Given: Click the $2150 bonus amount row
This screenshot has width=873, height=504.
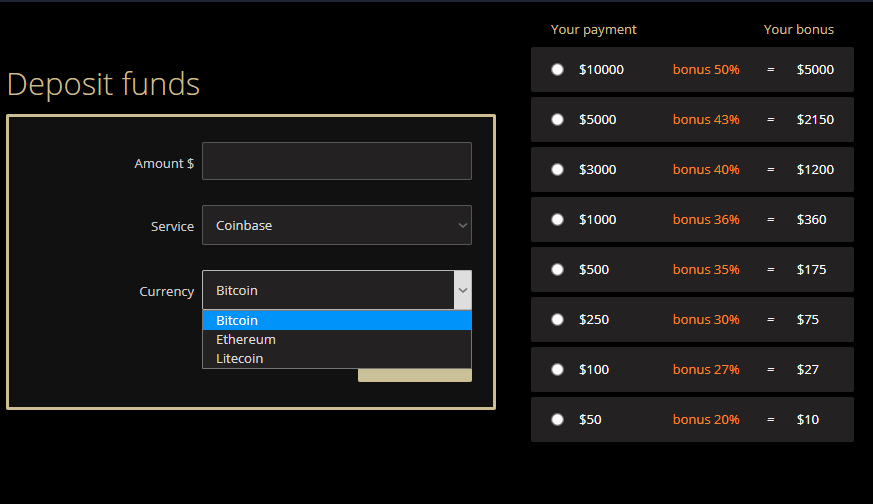Looking at the screenshot, I should click(x=692, y=120).
